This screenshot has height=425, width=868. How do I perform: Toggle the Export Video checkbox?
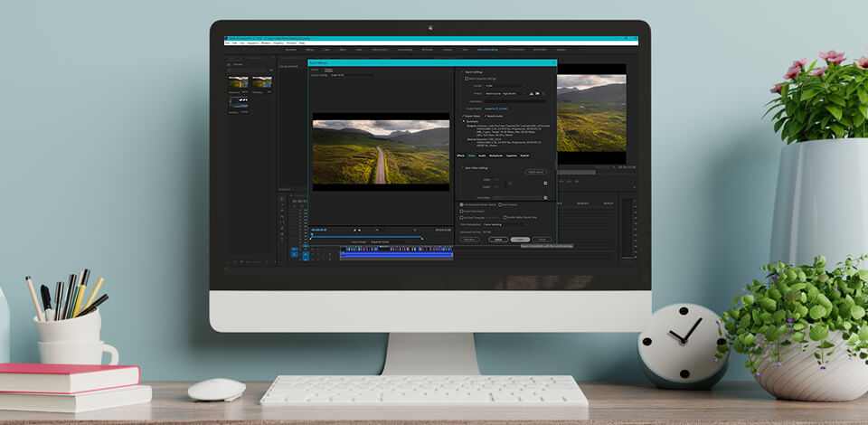464,116
